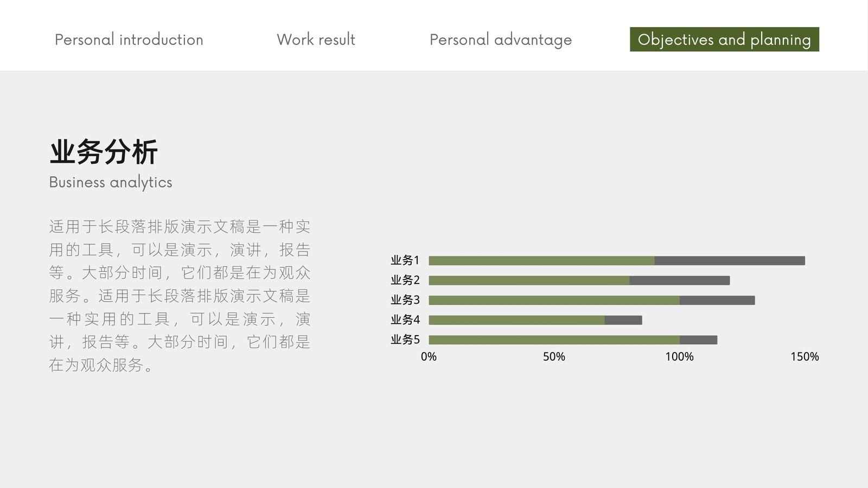Select the 业务5 category label
This screenshot has height=488, width=868.
click(405, 339)
